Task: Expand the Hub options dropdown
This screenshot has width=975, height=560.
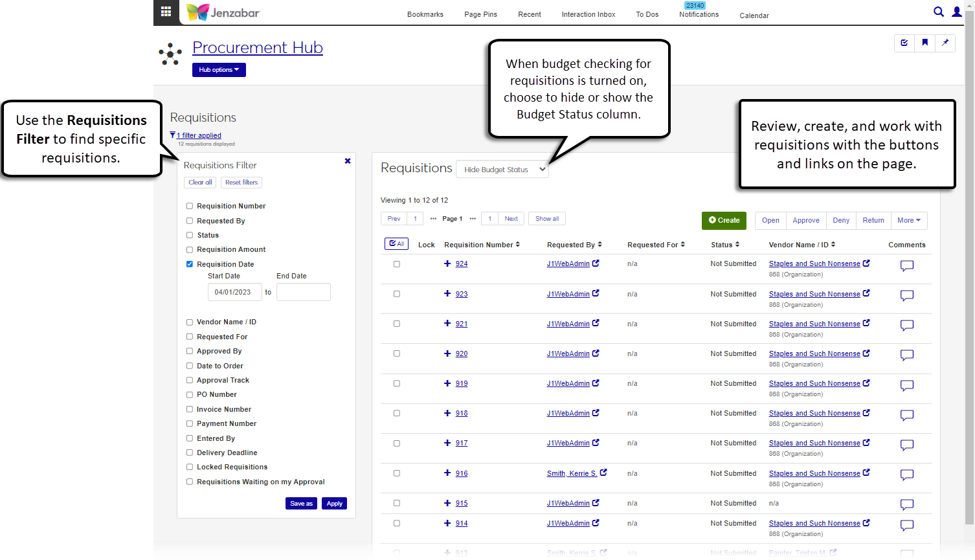Action: [219, 70]
